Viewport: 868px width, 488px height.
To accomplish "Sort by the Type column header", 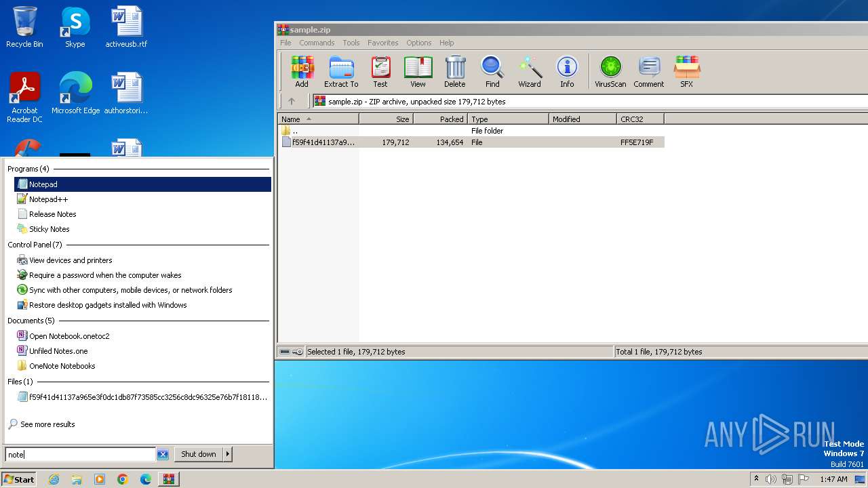I will point(508,119).
